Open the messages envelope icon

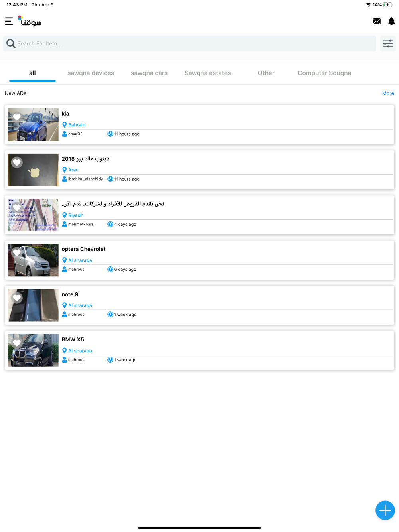pyautogui.click(x=377, y=21)
